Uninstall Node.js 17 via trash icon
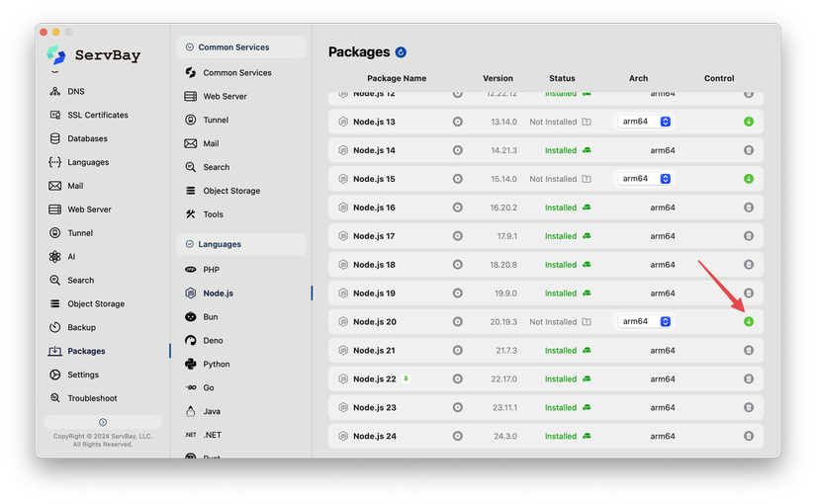This screenshot has height=504, width=816. tap(749, 236)
